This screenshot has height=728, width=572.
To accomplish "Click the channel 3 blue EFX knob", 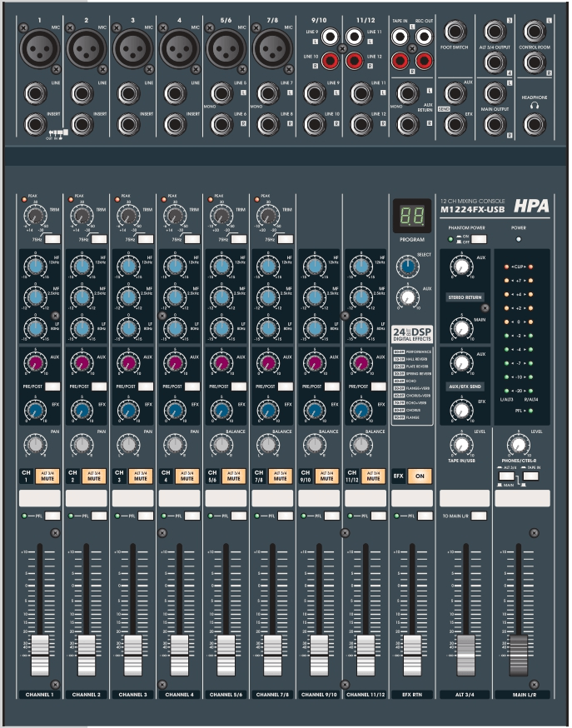I will tap(128, 410).
